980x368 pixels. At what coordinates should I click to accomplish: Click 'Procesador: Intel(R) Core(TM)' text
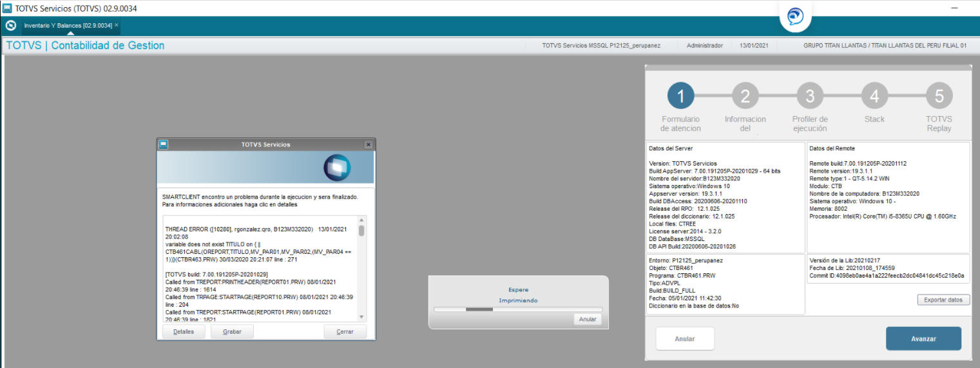point(883,216)
